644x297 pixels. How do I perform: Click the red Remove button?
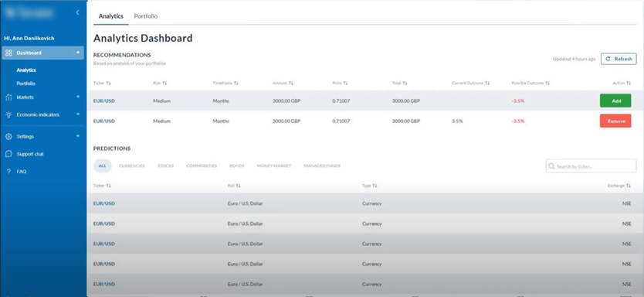[615, 121]
